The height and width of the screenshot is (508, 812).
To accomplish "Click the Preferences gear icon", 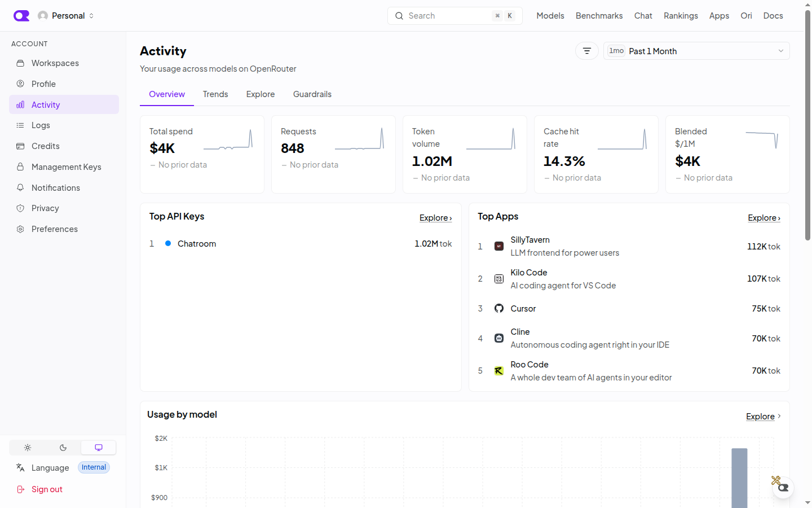I will pyautogui.click(x=20, y=229).
